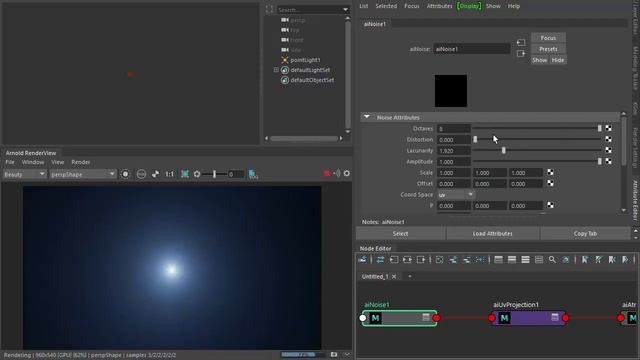Click the Octaves map checker button
The image size is (640, 360).
click(609, 128)
